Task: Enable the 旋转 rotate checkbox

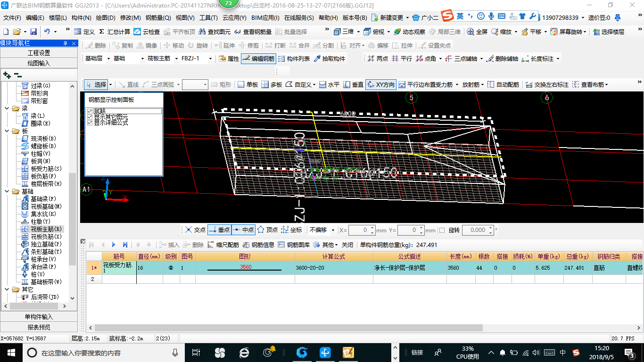Action: 442,230
